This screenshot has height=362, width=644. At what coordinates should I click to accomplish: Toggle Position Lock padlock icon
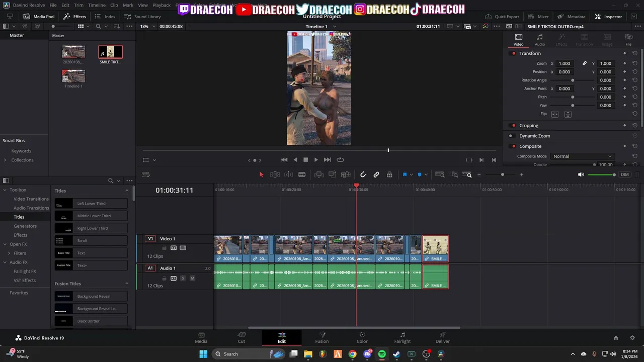389,174
